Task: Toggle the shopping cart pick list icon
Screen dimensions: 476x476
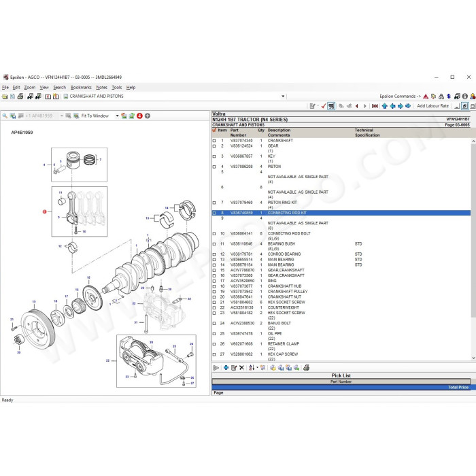Action: point(331,106)
